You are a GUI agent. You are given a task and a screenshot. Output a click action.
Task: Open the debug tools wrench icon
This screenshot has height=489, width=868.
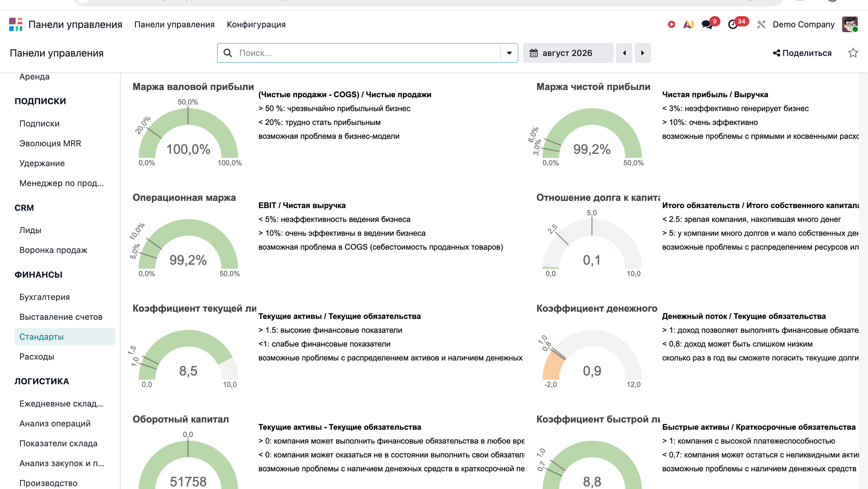click(761, 24)
